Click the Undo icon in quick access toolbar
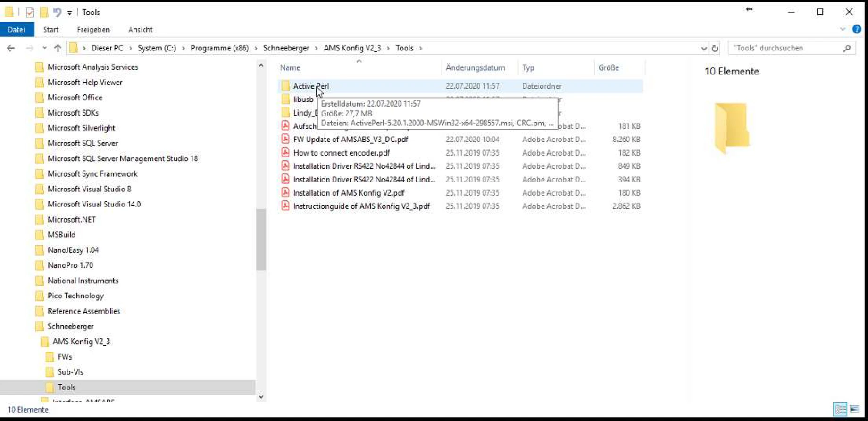The image size is (868, 421). tap(57, 12)
